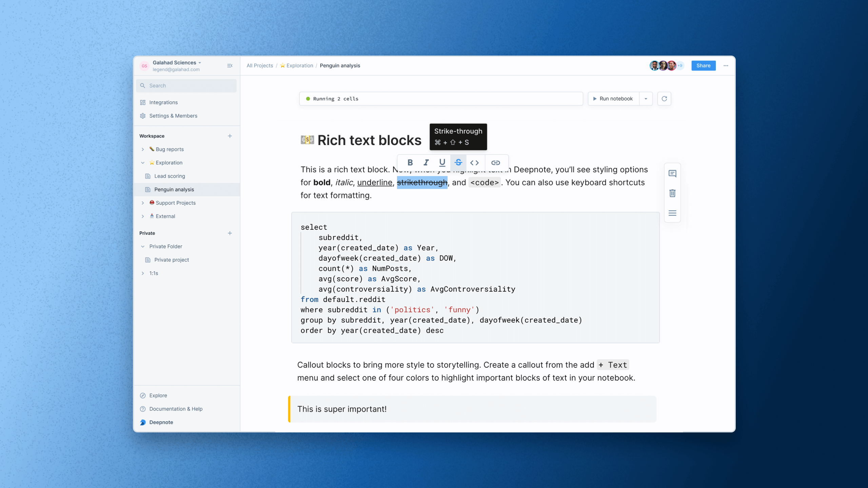The image size is (868, 488).
Task: Open the Run notebook dropdown arrow
Action: tap(646, 99)
